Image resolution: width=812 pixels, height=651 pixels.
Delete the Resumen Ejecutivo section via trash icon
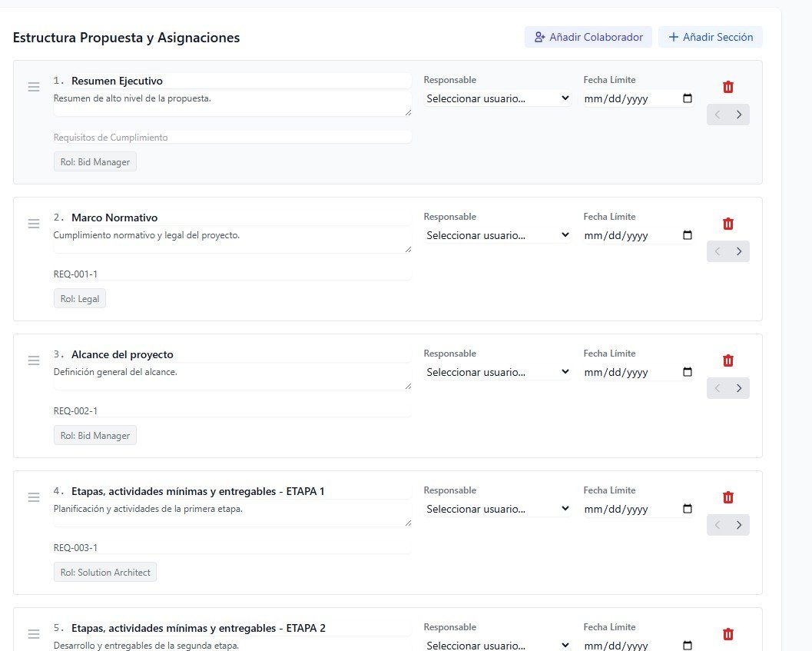point(727,87)
